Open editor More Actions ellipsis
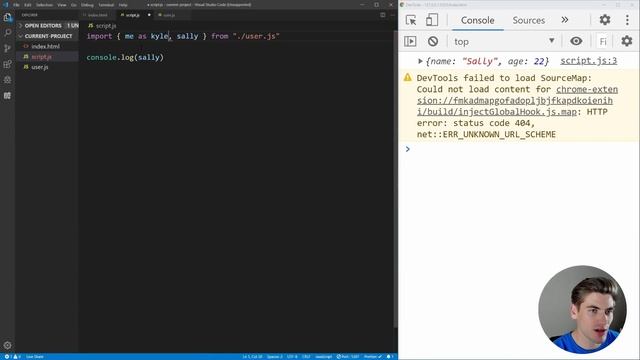This screenshot has width=640, height=360. coord(392,15)
